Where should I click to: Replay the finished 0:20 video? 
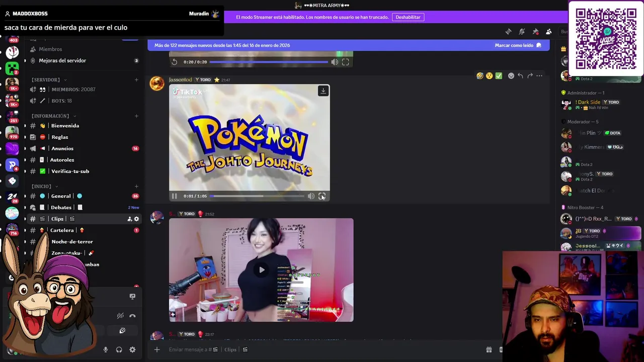pos(174,62)
